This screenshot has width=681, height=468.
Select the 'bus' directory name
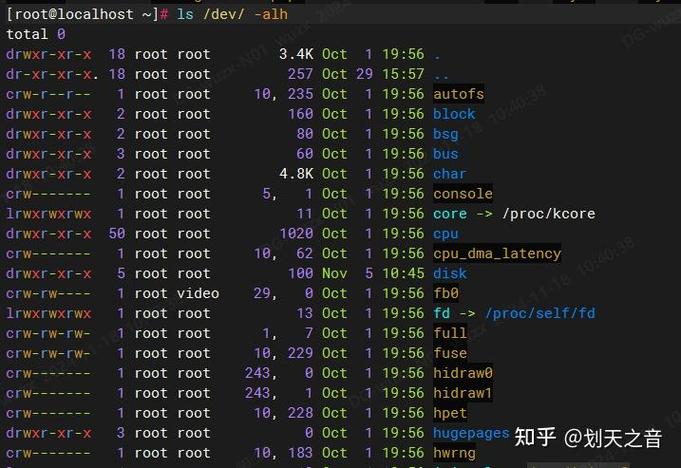445,154
